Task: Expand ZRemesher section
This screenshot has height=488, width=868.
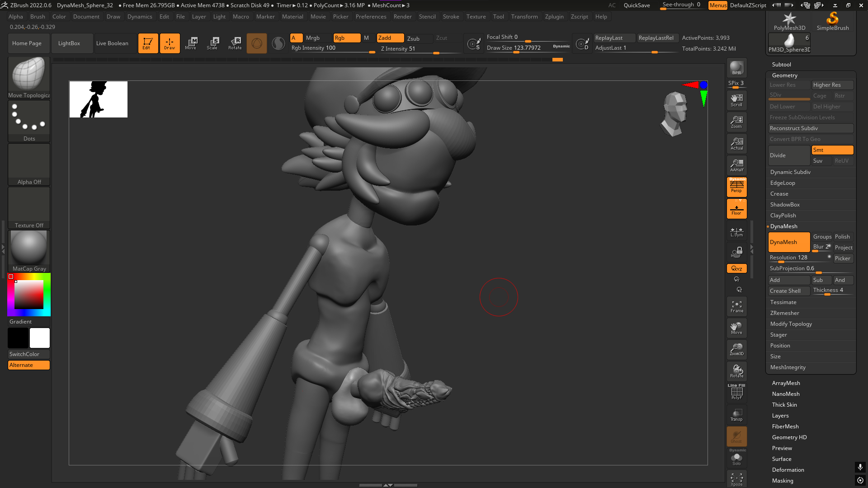Action: pos(784,313)
